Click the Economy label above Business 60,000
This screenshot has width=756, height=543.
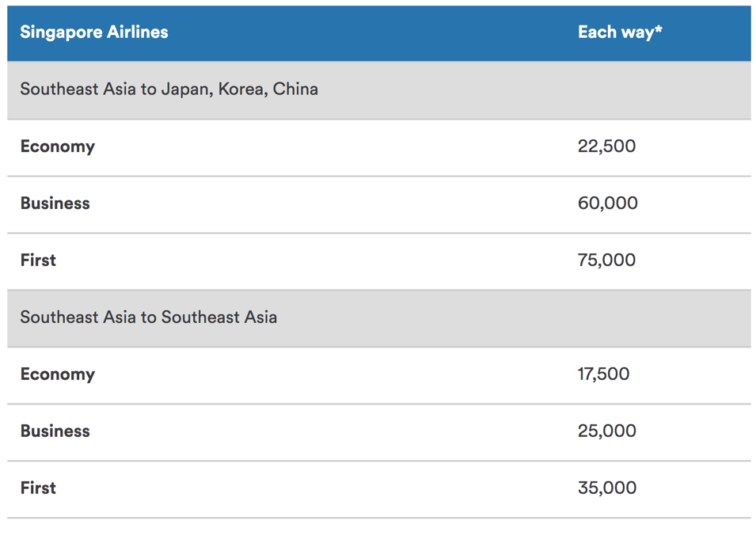(x=57, y=146)
